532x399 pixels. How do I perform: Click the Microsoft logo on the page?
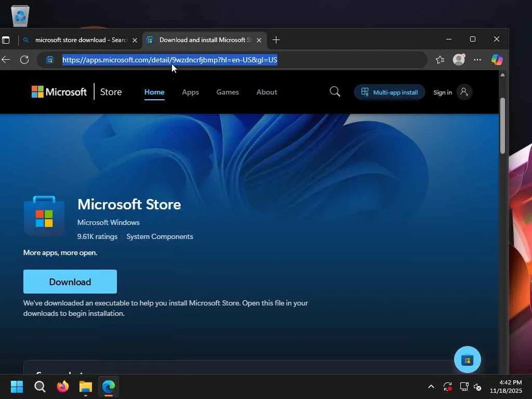(59, 92)
